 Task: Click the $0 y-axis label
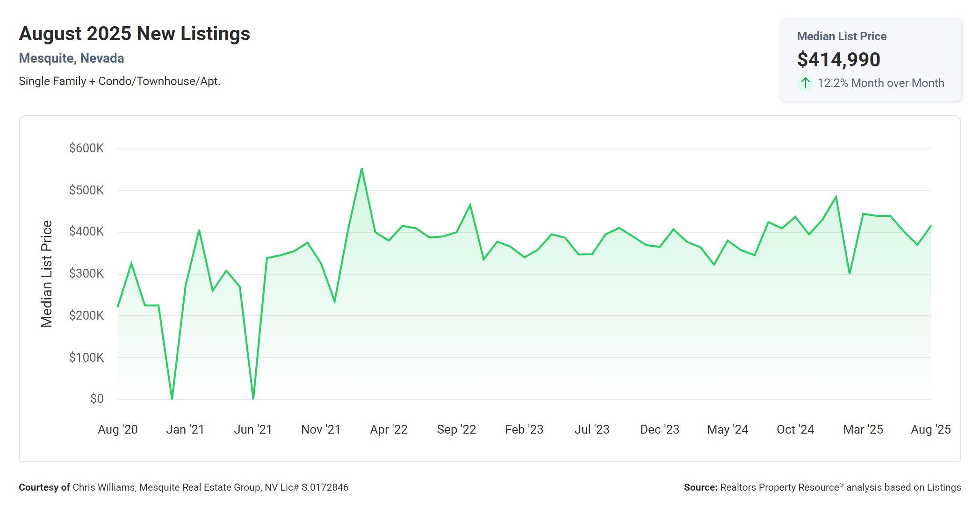[97, 399]
